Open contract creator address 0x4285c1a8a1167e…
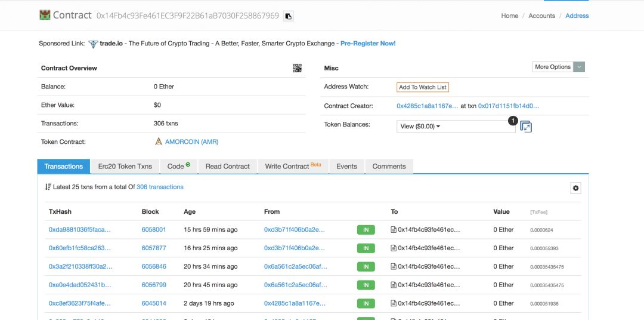 (427, 106)
